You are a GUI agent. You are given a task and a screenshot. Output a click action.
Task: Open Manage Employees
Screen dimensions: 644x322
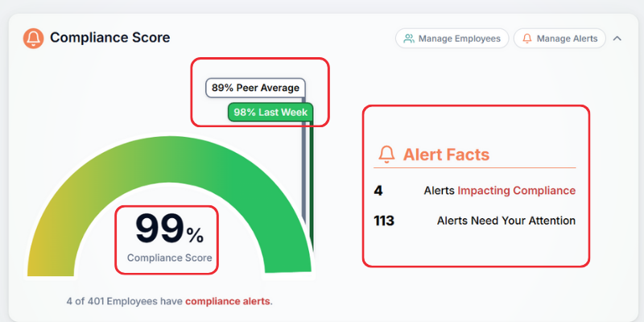coord(452,38)
